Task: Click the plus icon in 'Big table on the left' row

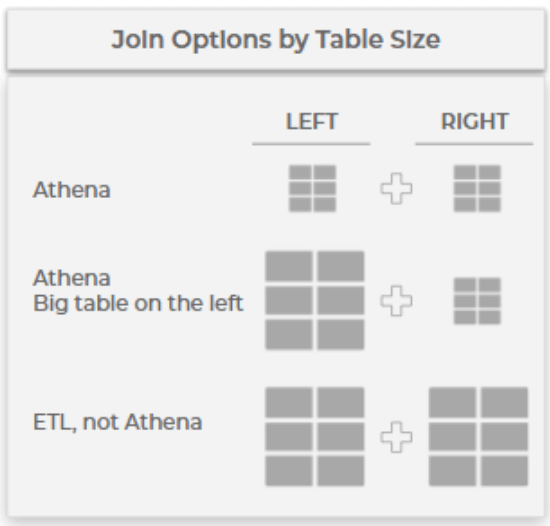Action: click(x=396, y=301)
